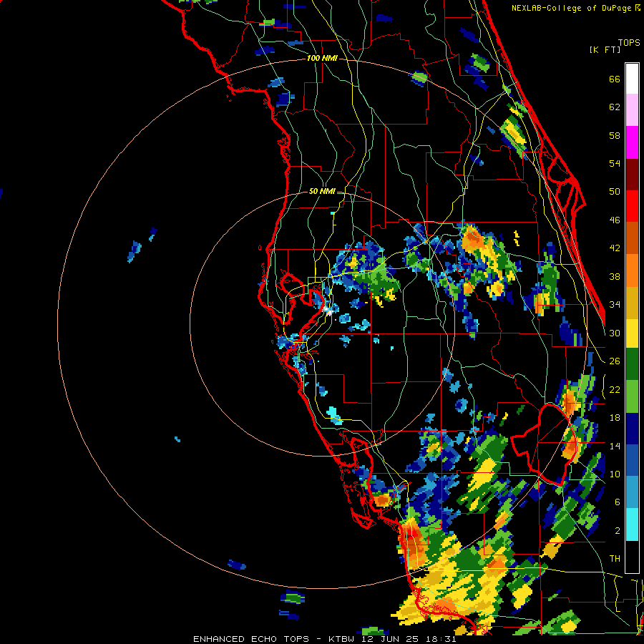Pick the bright red legend swatch
This screenshot has width=644, height=644.
632,207
